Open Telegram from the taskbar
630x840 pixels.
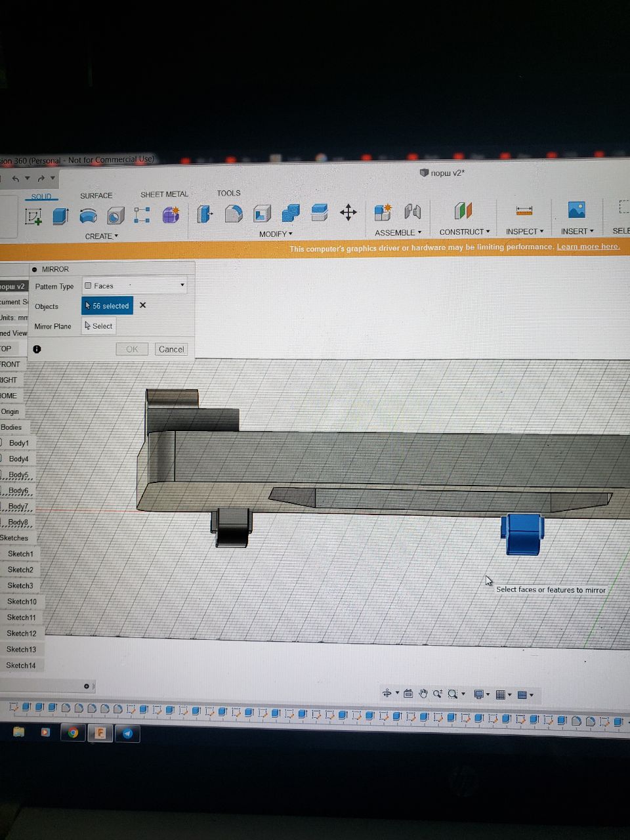tap(127, 733)
